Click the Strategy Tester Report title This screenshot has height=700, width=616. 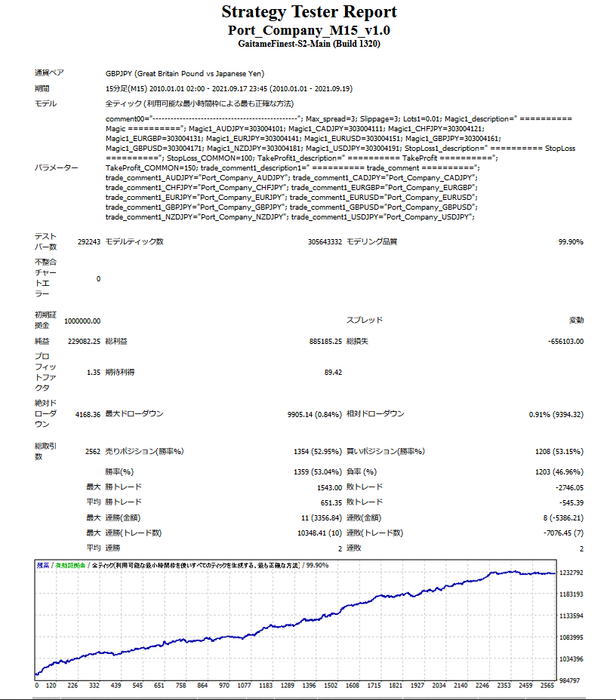[x=309, y=12]
